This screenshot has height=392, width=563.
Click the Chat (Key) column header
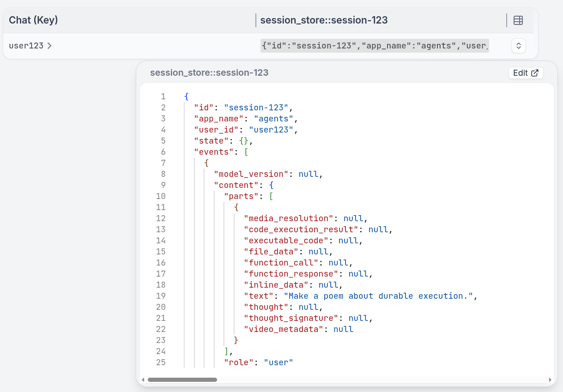coord(33,20)
